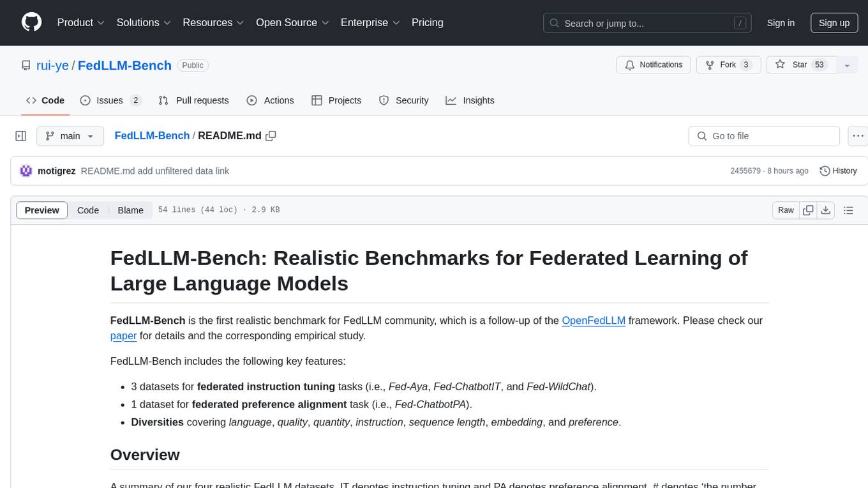Focus the Search or jump to field
Image resolution: width=868 pixels, height=488 pixels.
(x=648, y=23)
